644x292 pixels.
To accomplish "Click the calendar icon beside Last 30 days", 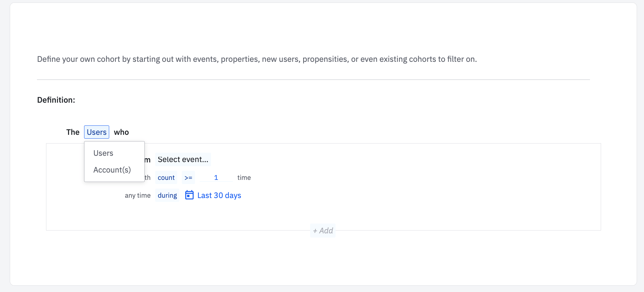I will 189,195.
